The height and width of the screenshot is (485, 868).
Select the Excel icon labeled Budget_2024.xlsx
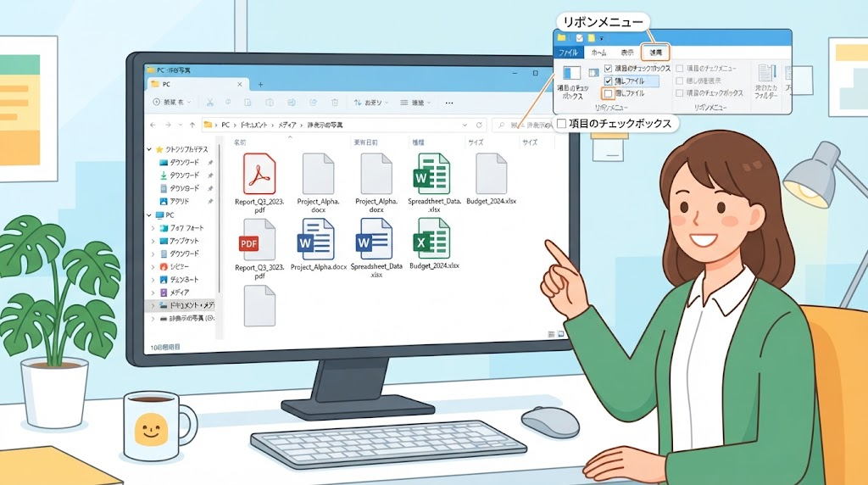(x=431, y=239)
